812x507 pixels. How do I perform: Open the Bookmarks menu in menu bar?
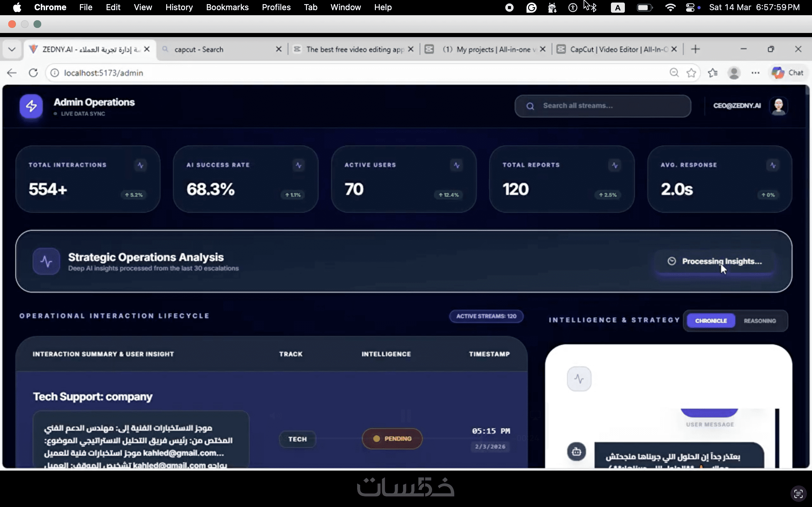pyautogui.click(x=227, y=7)
